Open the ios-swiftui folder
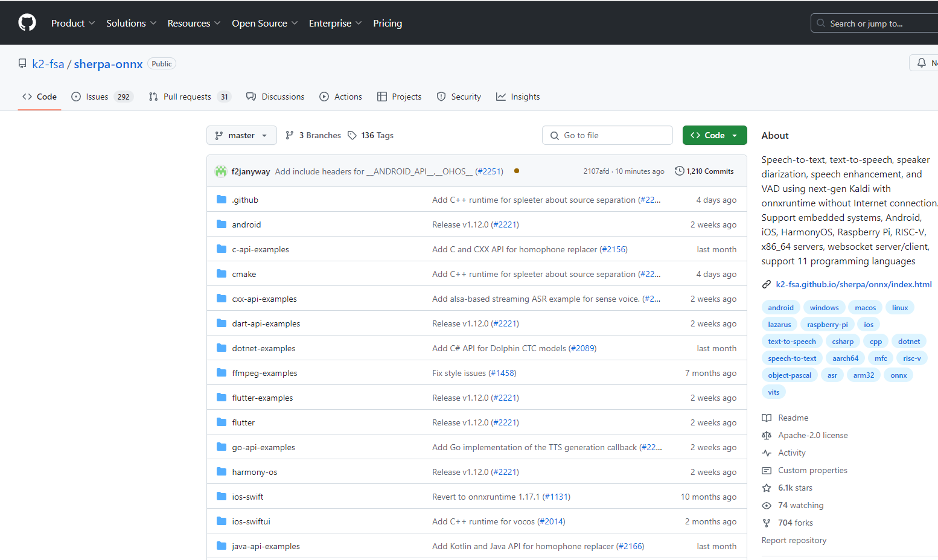 click(x=251, y=521)
